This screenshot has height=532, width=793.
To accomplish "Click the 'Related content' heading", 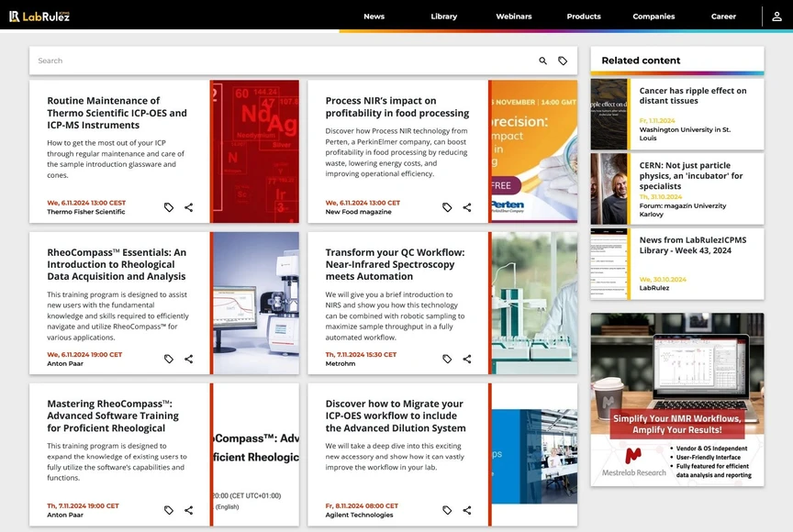I will [x=641, y=61].
